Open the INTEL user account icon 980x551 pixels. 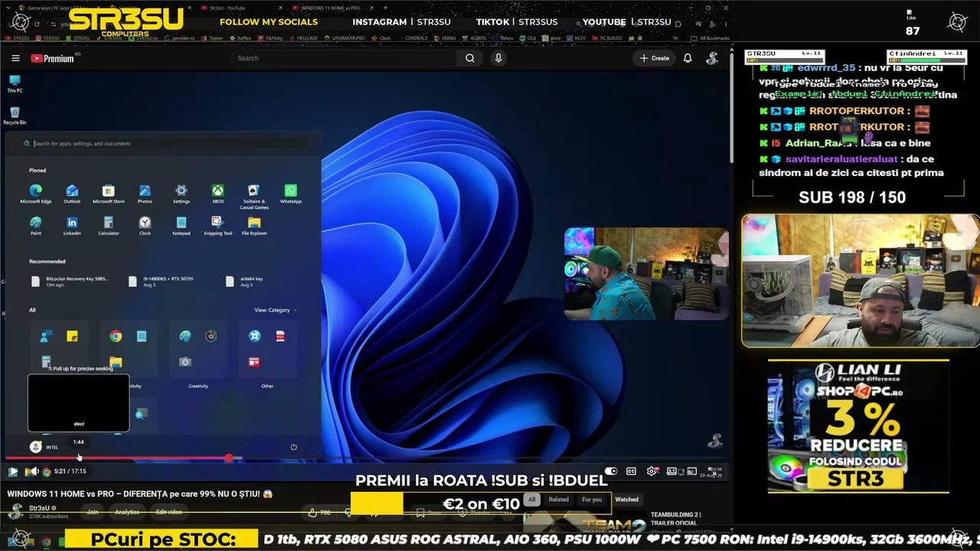click(x=35, y=447)
